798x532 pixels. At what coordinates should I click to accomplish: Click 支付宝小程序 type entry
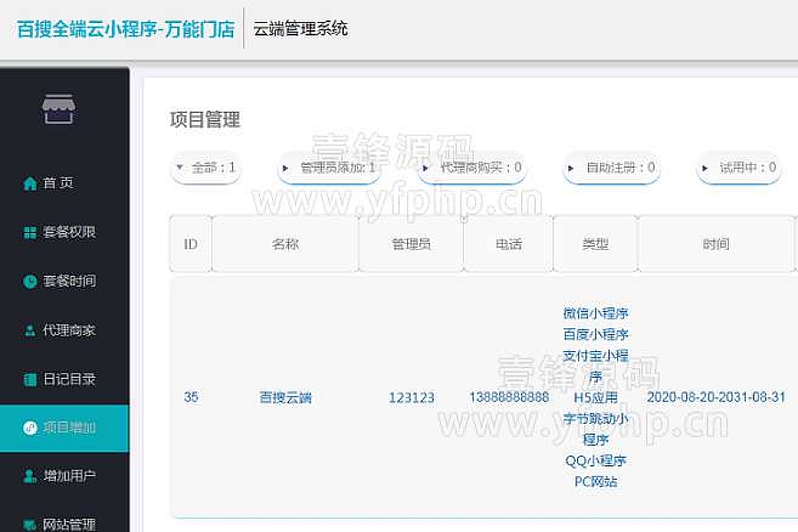pos(596,366)
